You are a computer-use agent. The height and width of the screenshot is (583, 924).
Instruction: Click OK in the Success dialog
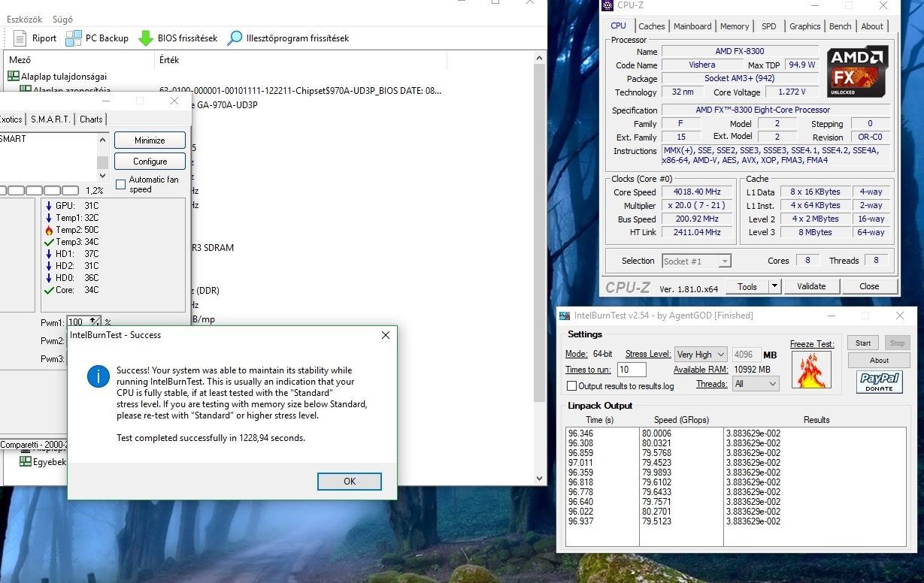[350, 481]
